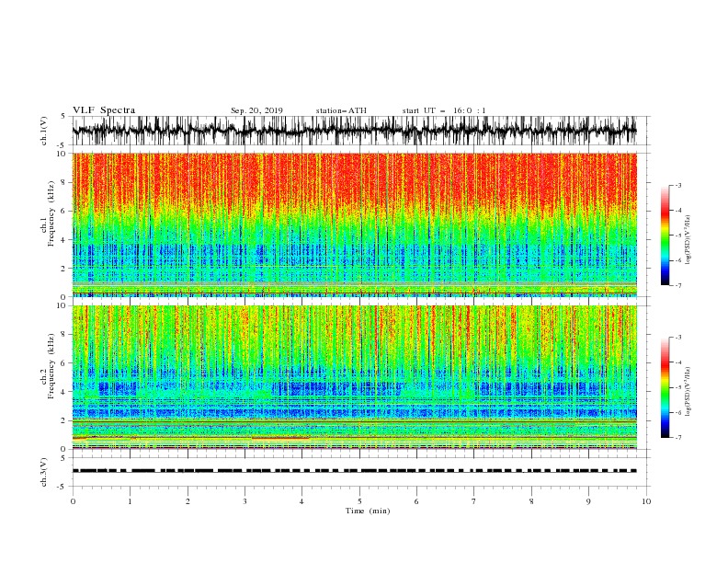Click the "station=ATH" header label

(341, 110)
